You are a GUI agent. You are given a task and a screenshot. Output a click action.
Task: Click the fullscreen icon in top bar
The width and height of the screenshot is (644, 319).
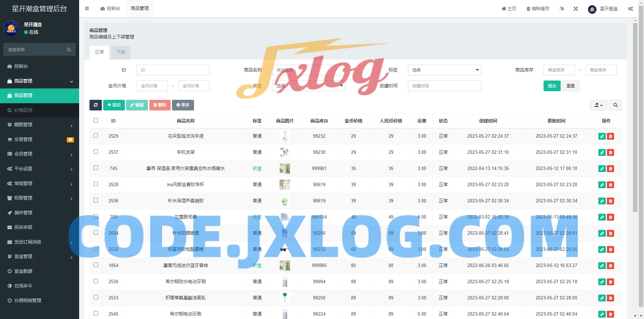576,9
